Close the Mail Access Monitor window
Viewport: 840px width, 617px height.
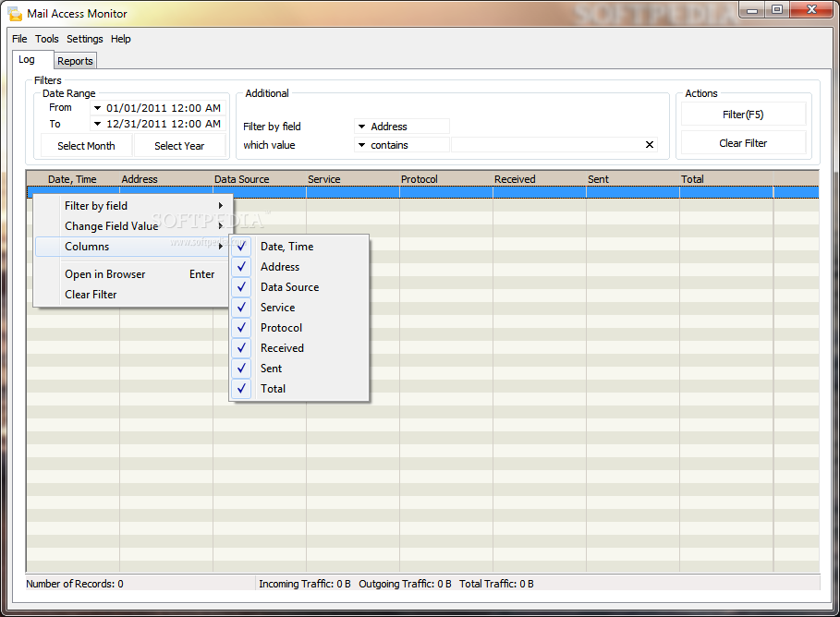811,9
